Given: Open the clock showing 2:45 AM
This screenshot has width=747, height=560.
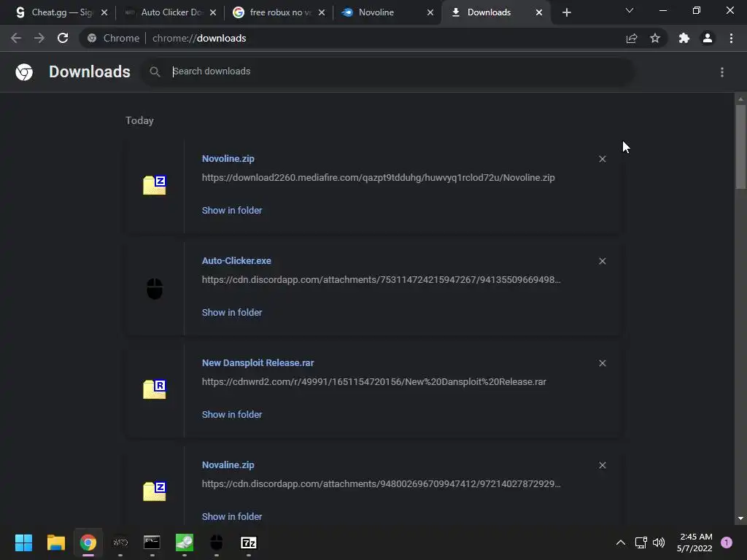Looking at the screenshot, I should coord(694,542).
